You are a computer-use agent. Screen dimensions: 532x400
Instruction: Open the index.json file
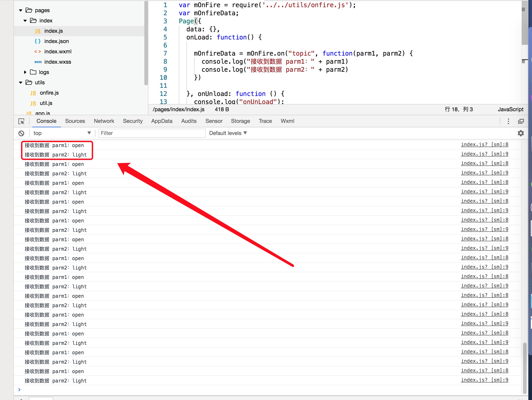(x=56, y=41)
